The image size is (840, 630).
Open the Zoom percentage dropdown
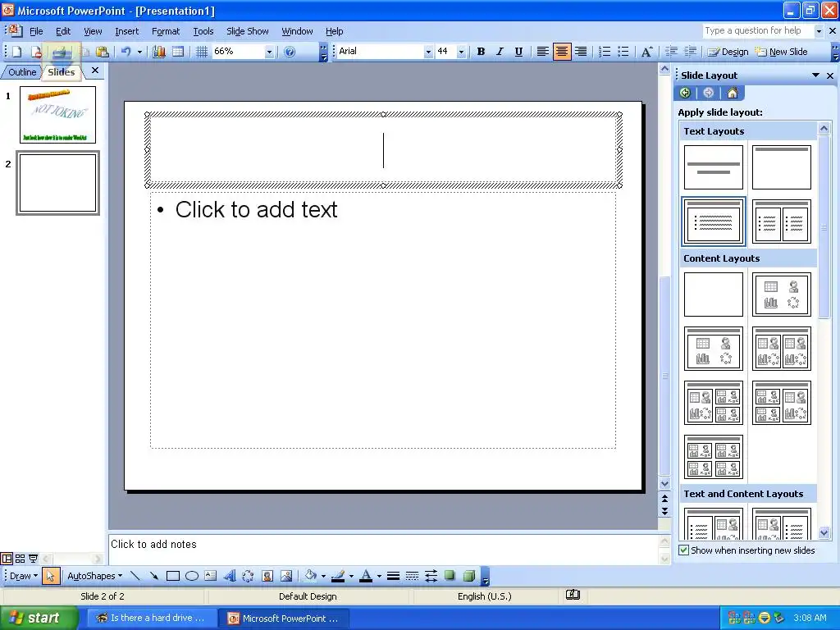point(269,52)
